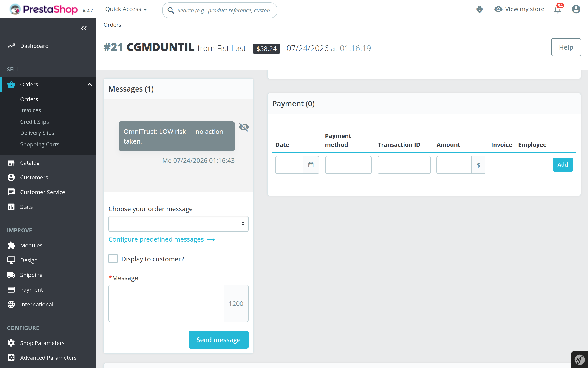
Task: Click the $38.24 order total badge
Action: [x=266, y=49]
